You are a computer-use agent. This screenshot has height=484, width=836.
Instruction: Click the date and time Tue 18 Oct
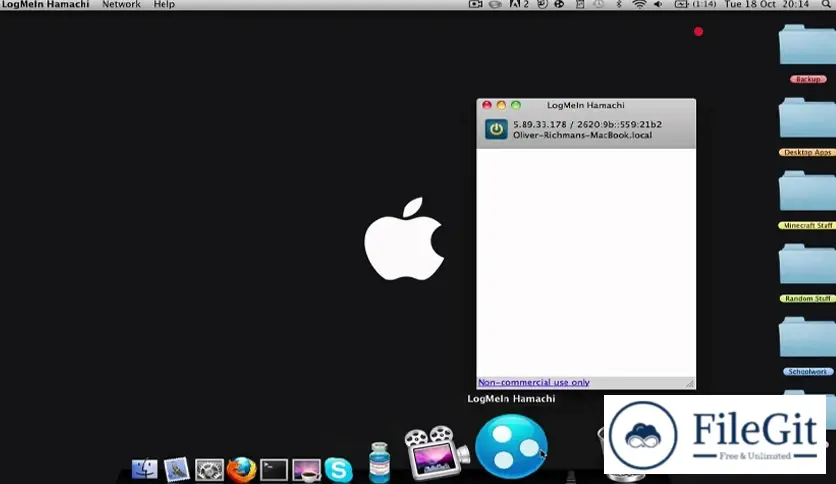[767, 4]
